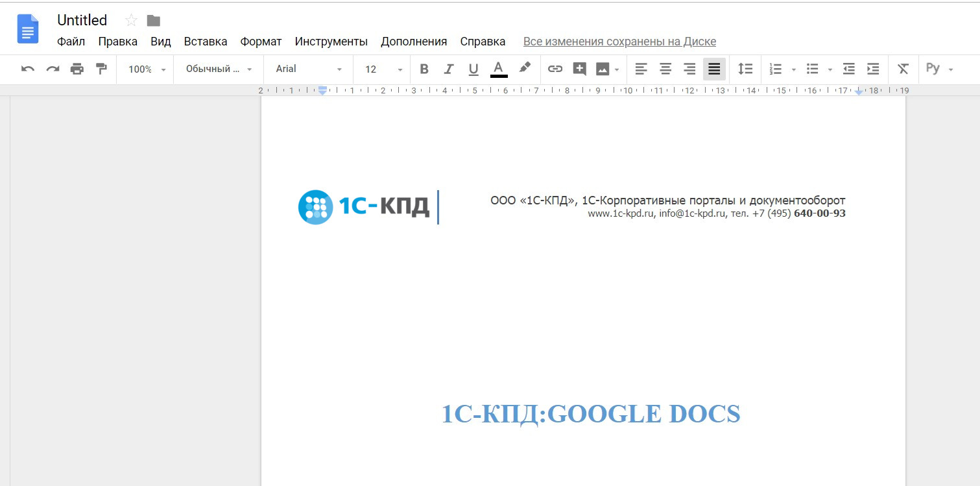Toggle Italic formatting

pyautogui.click(x=449, y=69)
